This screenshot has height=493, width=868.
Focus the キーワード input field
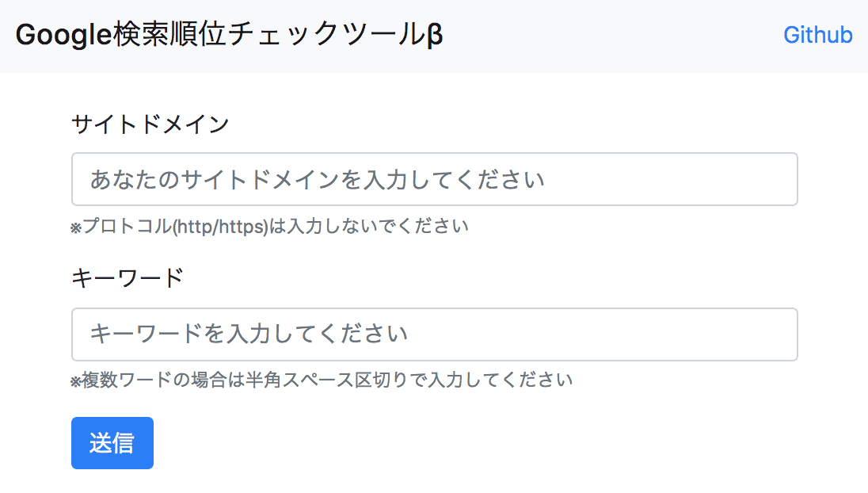(434, 334)
